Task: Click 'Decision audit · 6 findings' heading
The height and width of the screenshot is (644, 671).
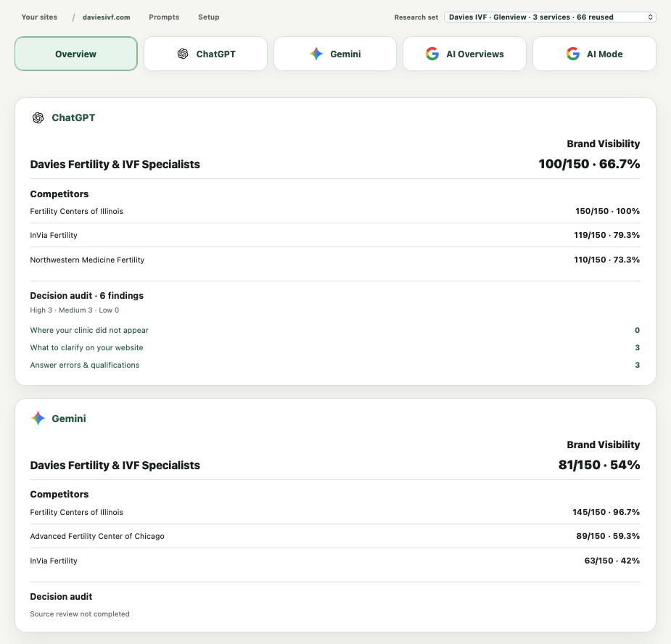Action: pos(87,296)
